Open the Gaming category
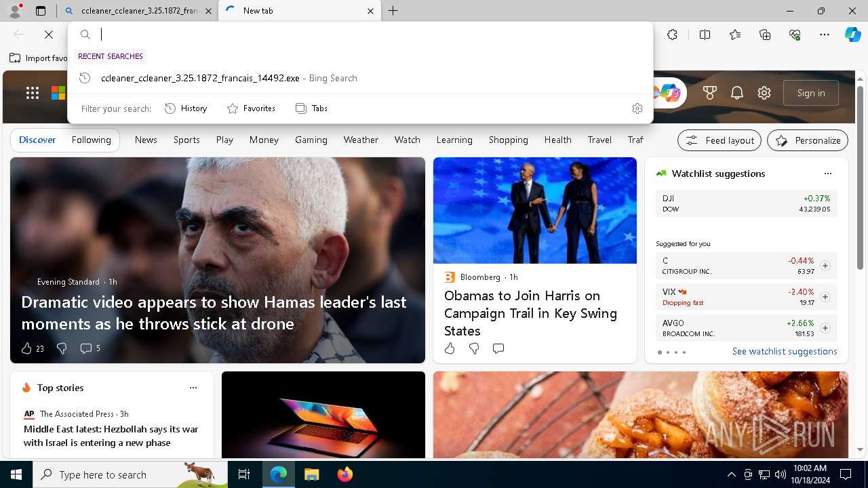The height and width of the screenshot is (488, 868). click(311, 140)
